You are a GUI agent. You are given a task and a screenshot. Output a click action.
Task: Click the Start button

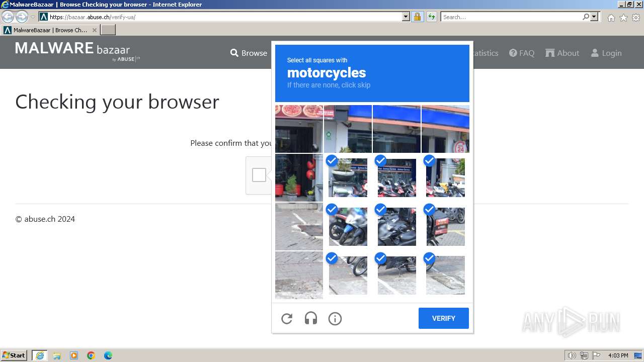[14, 355]
